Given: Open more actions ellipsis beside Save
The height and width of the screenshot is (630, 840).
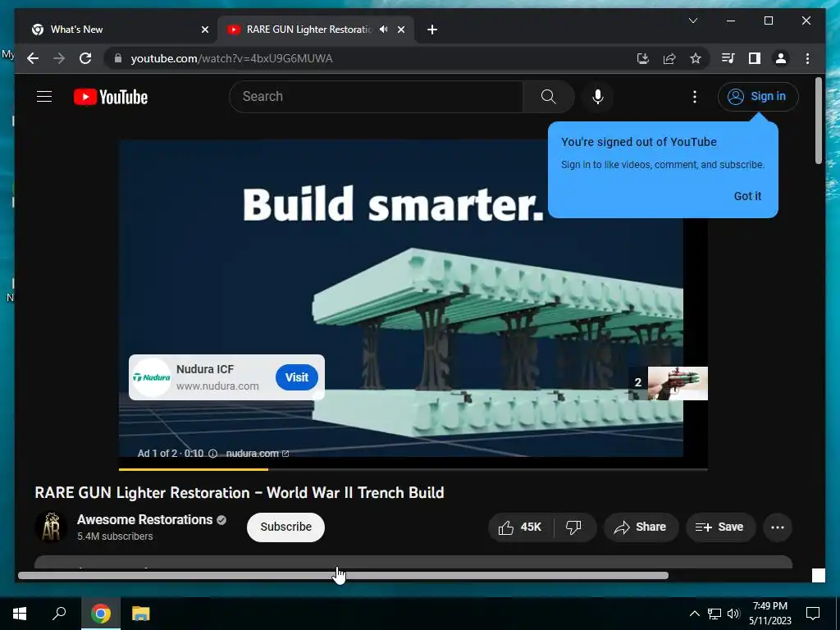Looking at the screenshot, I should coord(778,527).
